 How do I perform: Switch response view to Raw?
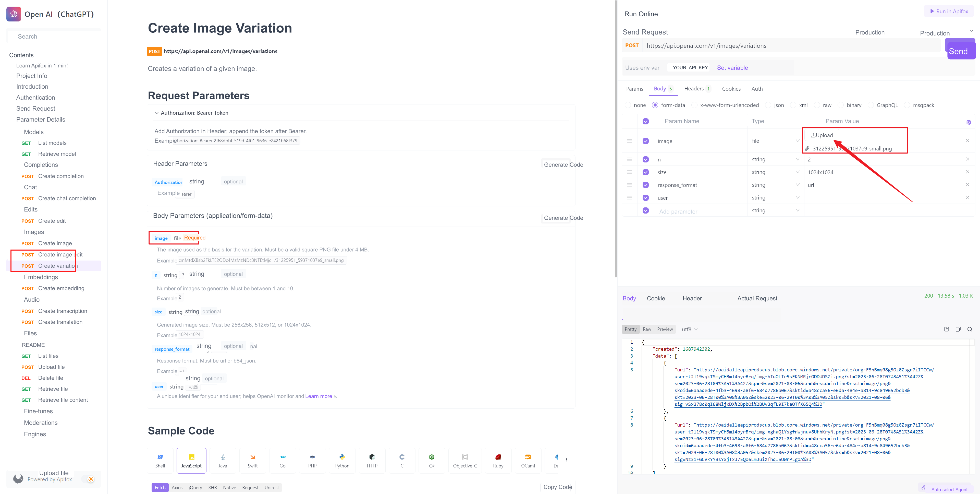tap(647, 329)
